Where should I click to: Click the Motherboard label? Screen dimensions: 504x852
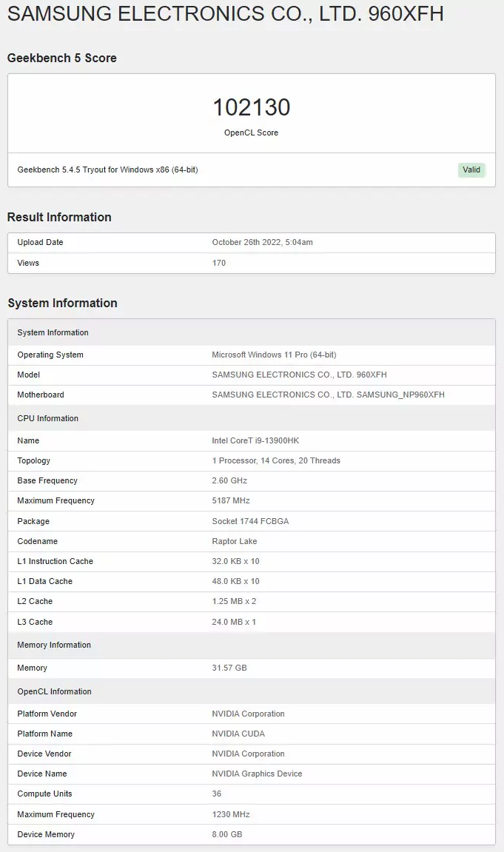tap(41, 395)
